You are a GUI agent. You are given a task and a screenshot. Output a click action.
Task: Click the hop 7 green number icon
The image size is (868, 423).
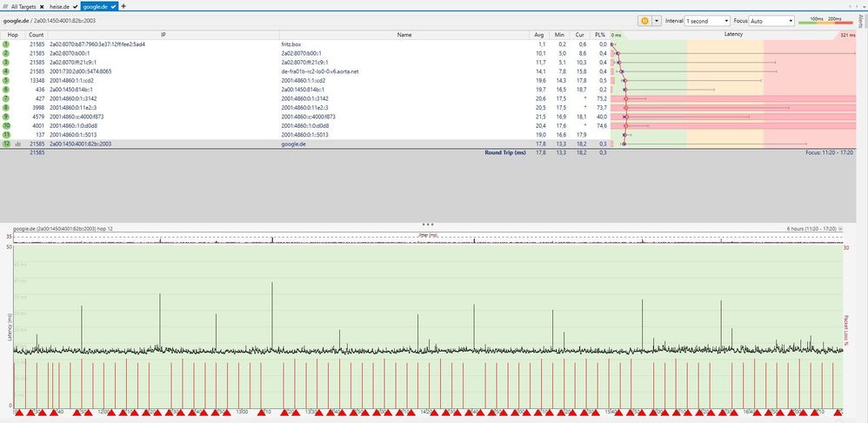[x=6, y=98]
